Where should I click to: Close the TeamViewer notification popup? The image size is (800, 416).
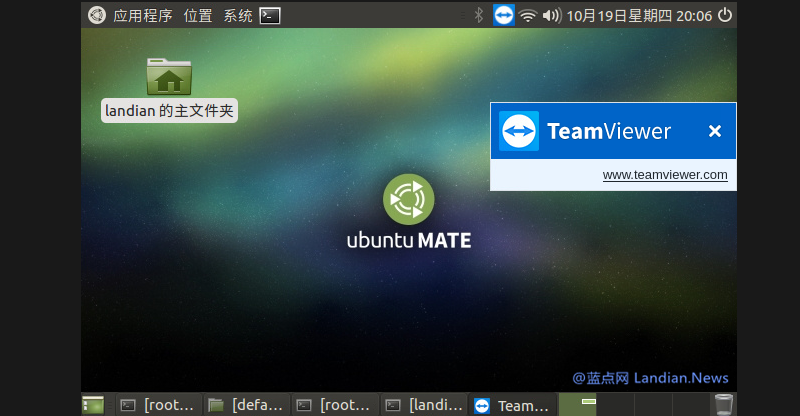(x=715, y=131)
